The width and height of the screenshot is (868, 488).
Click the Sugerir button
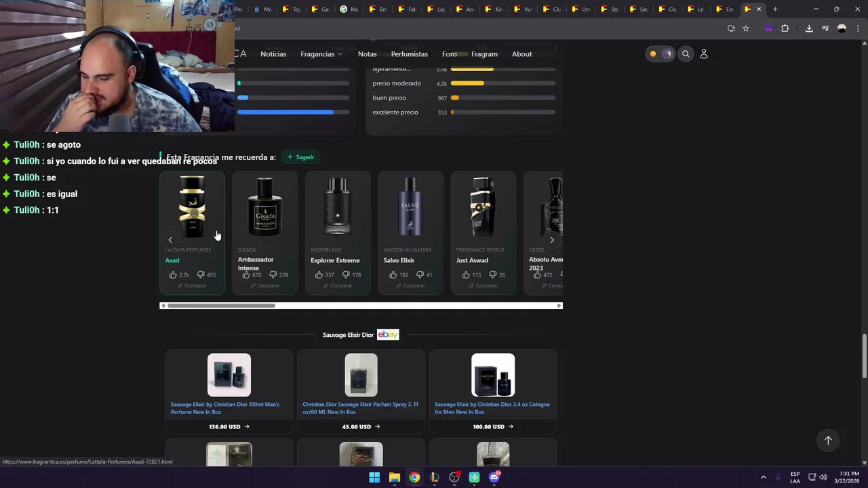pos(300,157)
